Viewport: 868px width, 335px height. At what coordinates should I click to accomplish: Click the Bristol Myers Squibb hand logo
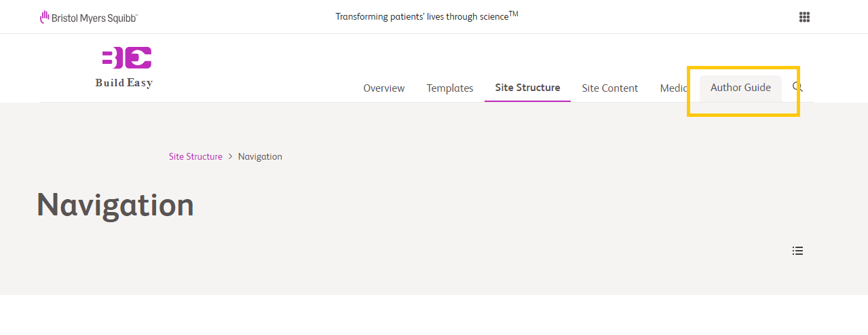(x=45, y=17)
